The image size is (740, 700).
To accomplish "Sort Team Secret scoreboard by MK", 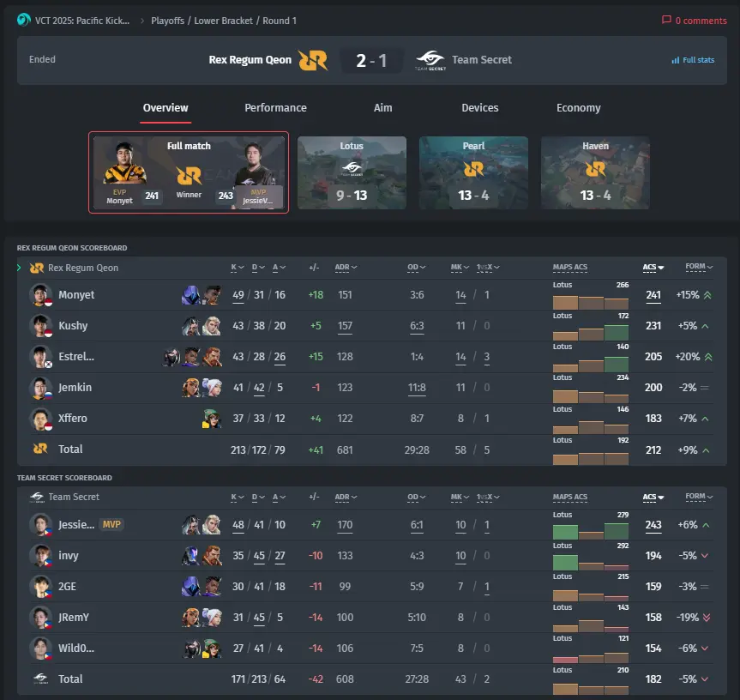I will (x=460, y=497).
